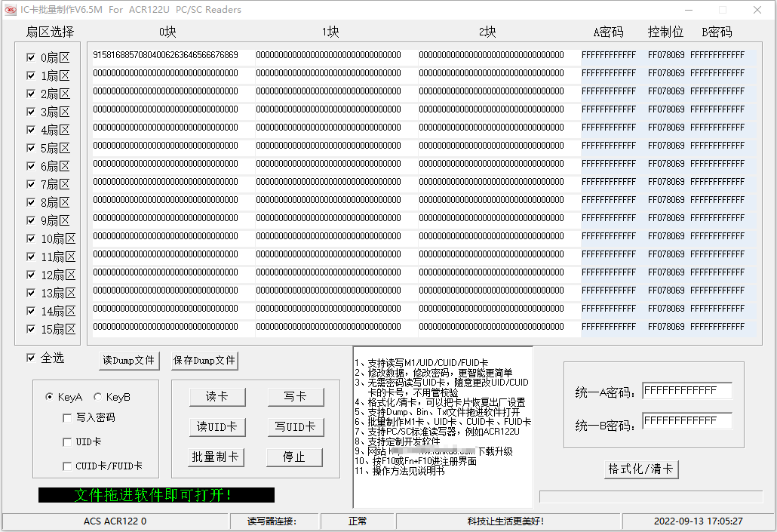Image resolution: width=777 pixels, height=532 pixels.
Task: Click the 读卡 read card button
Action: coord(217,397)
